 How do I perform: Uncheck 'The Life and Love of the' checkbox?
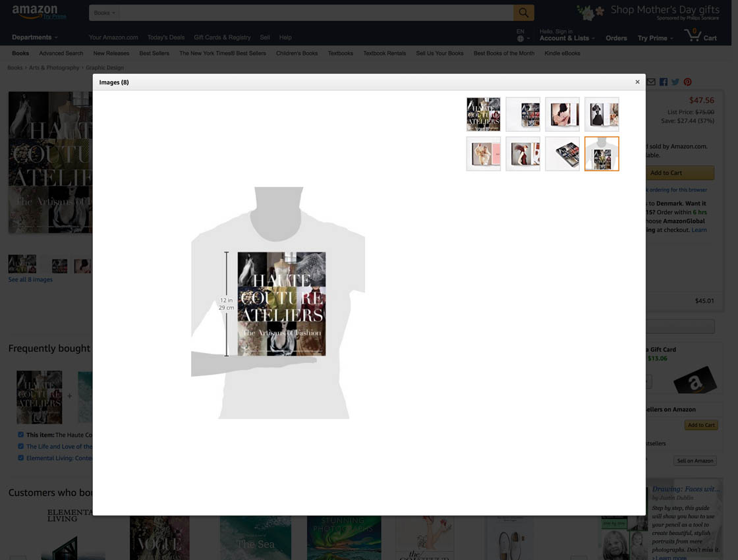click(21, 446)
